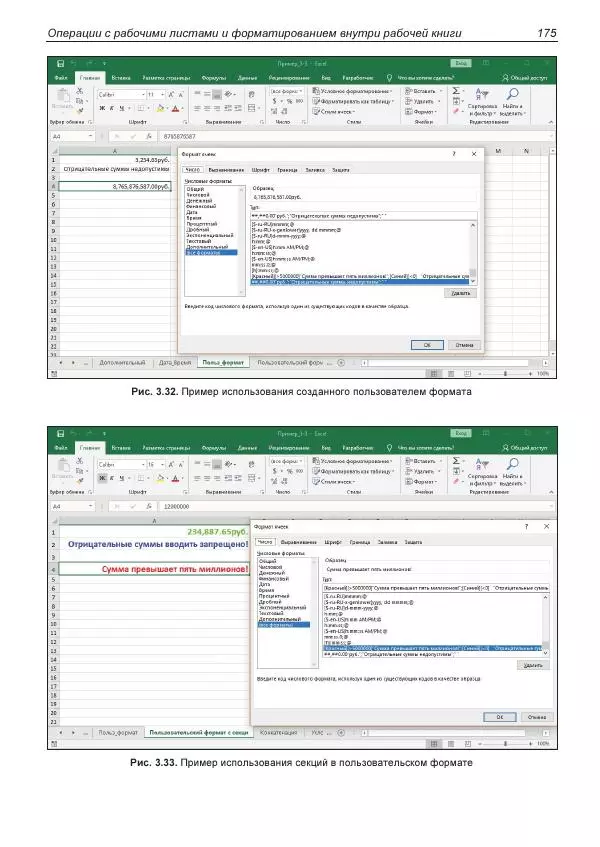Select Денежный in Рис. 3.33 Числовые форматы list
This screenshot has width=600, height=847.
click(x=272, y=573)
